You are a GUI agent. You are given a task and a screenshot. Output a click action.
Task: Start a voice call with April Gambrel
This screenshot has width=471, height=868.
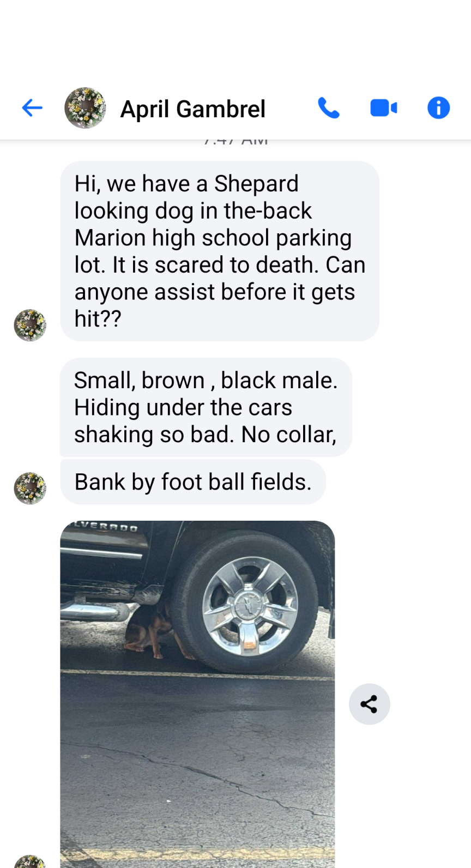329,108
